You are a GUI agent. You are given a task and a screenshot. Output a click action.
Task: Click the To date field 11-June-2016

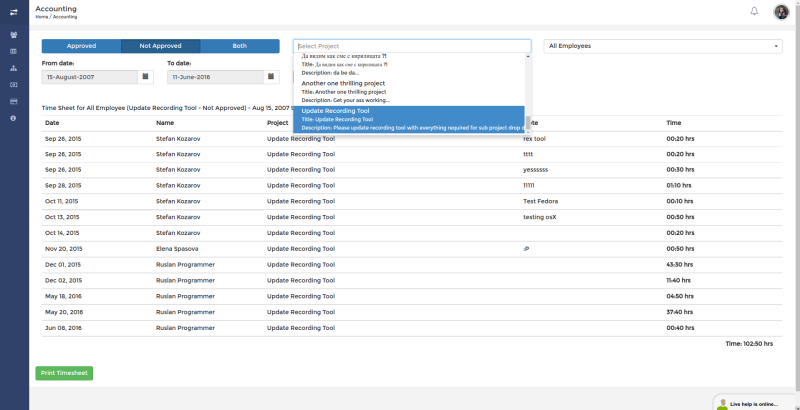tap(215, 77)
